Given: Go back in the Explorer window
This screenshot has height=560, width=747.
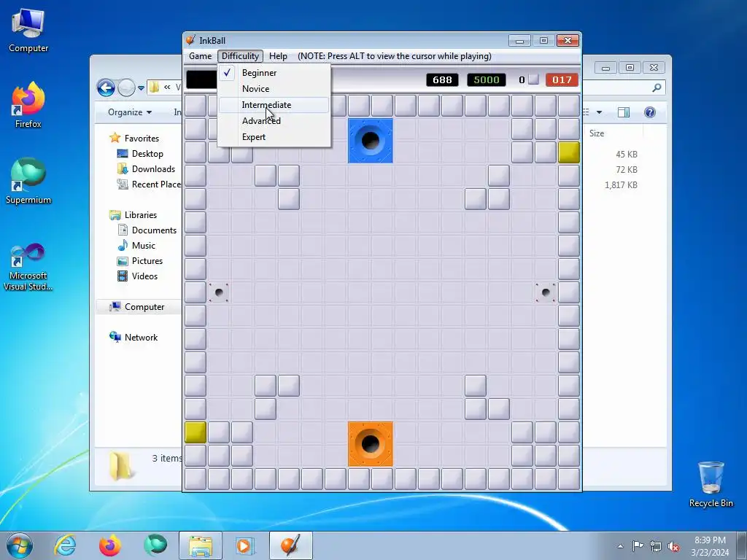Looking at the screenshot, I should tap(106, 87).
